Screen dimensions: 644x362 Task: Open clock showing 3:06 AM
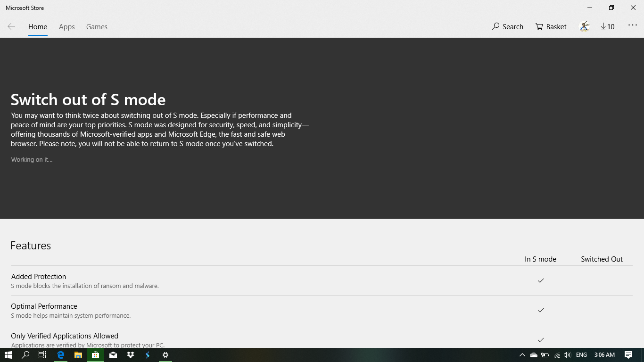click(604, 355)
